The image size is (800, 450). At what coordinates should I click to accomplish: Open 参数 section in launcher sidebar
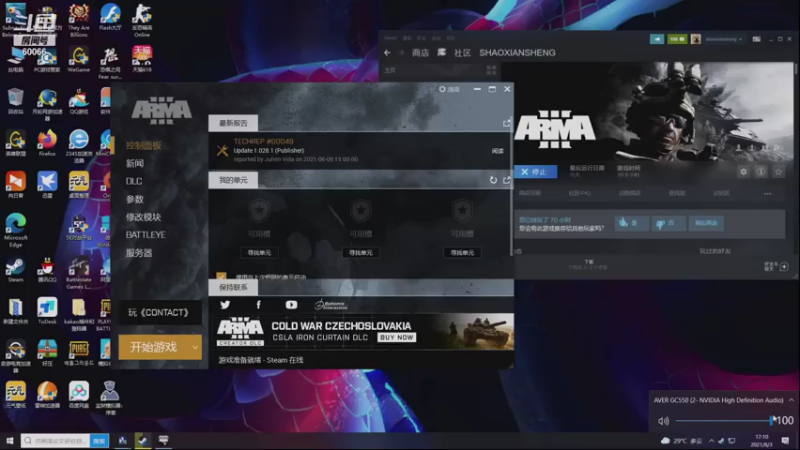coord(135,199)
